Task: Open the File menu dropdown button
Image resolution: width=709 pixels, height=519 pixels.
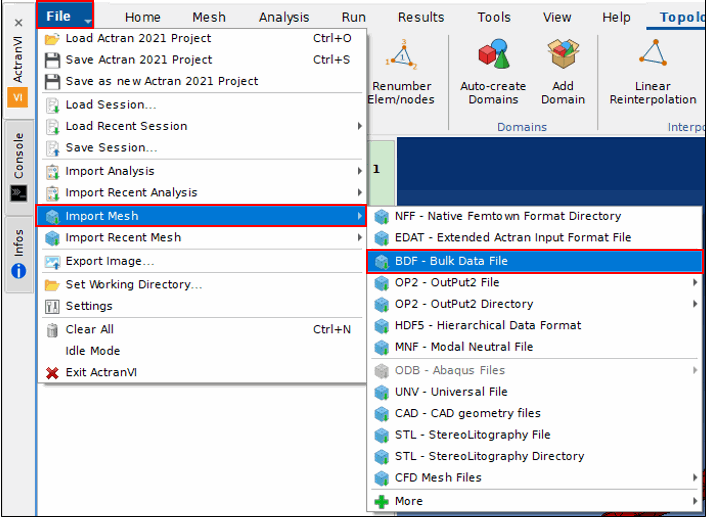Action: click(65, 16)
